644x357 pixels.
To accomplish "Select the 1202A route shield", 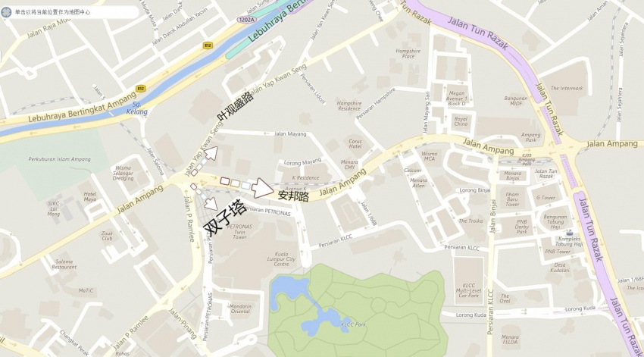I will (x=246, y=19).
